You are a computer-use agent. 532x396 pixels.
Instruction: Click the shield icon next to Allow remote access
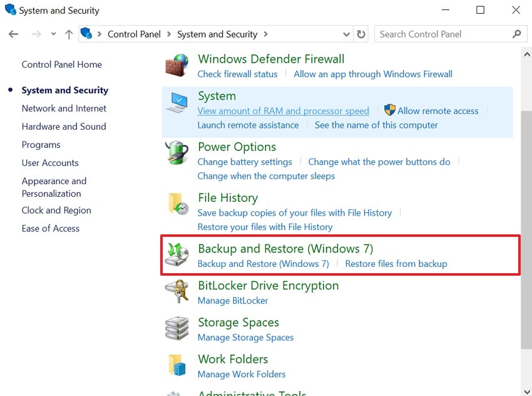pyautogui.click(x=389, y=110)
